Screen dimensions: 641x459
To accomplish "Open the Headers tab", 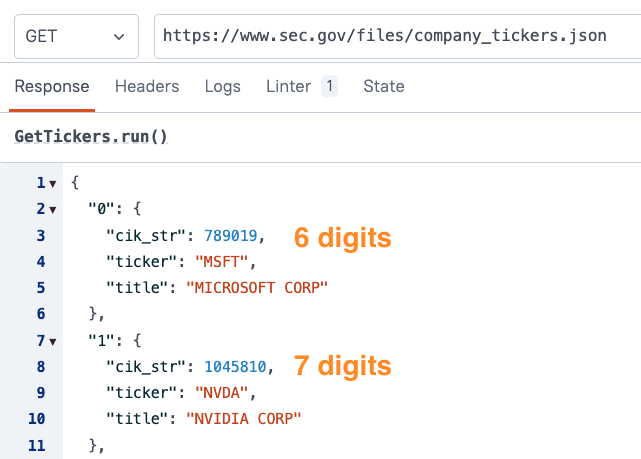I will click(x=147, y=86).
